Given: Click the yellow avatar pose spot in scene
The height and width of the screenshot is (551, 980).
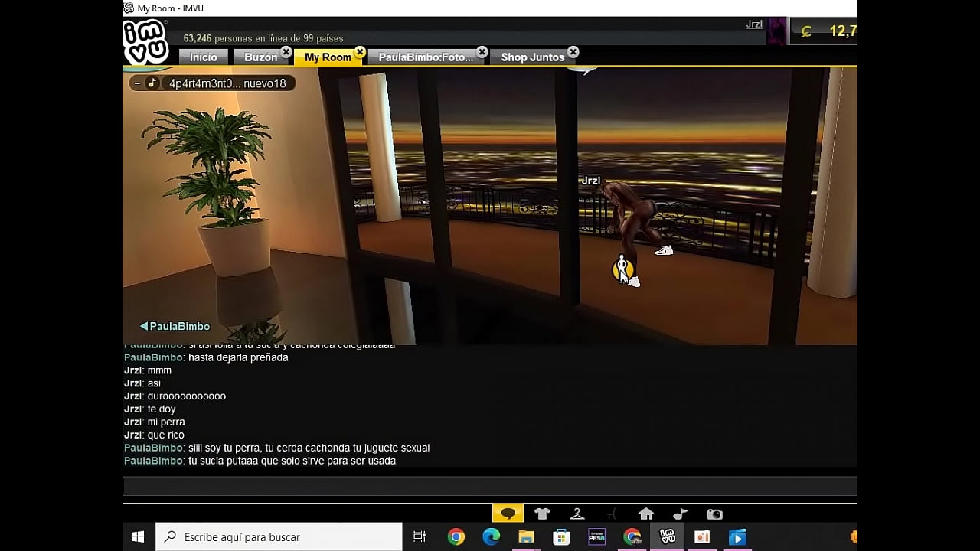Looking at the screenshot, I should (622, 269).
